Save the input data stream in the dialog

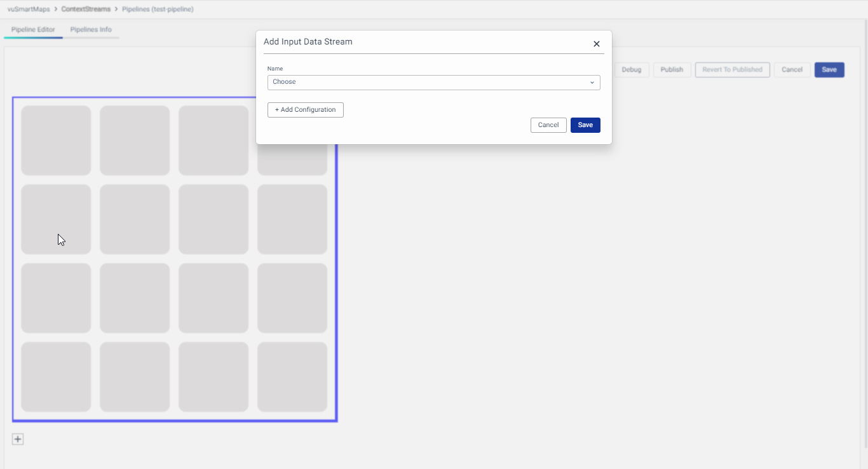(x=585, y=125)
